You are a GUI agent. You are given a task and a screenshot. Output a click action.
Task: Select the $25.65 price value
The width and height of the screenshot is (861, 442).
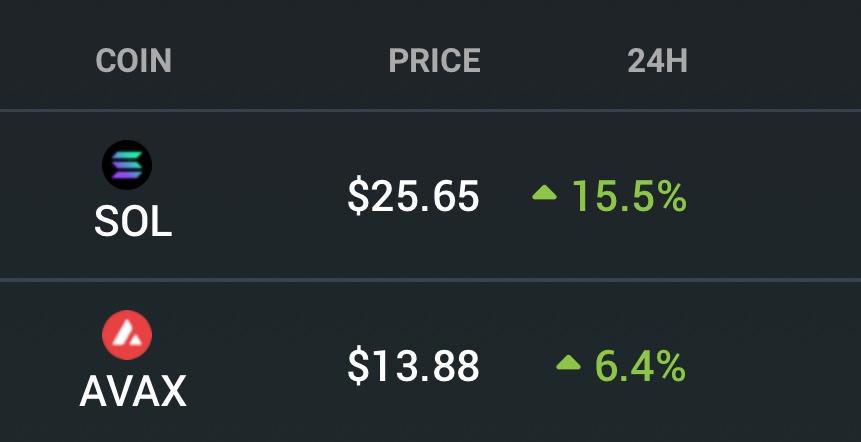pyautogui.click(x=413, y=197)
